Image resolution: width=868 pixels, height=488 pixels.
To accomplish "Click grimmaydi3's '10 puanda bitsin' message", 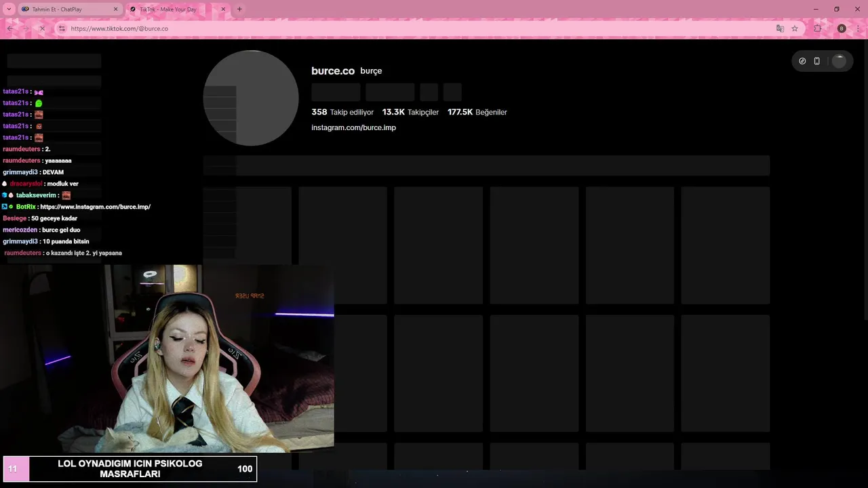I will [66, 241].
